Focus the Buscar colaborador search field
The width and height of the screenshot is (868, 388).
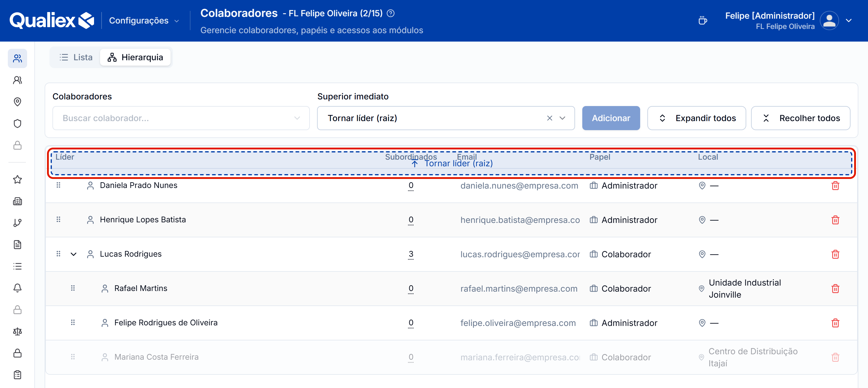click(181, 118)
